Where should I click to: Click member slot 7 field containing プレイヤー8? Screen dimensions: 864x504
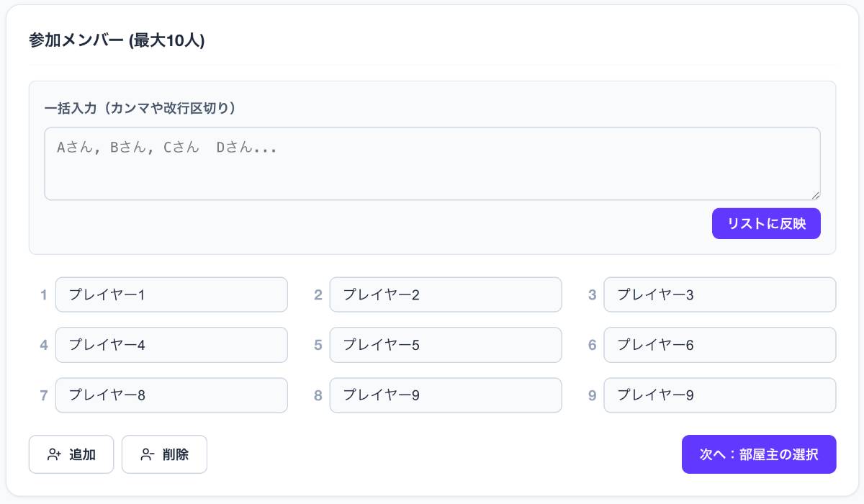(x=171, y=395)
